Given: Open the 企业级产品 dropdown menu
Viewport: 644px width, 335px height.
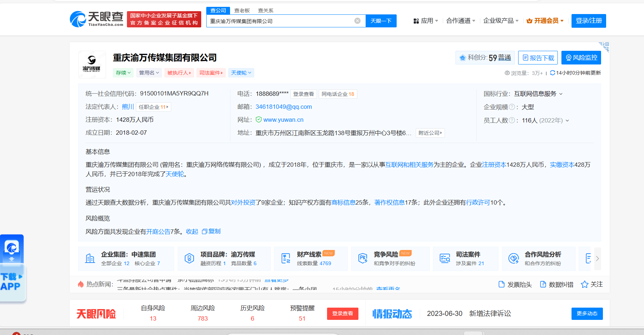Looking at the screenshot, I should 501,21.
